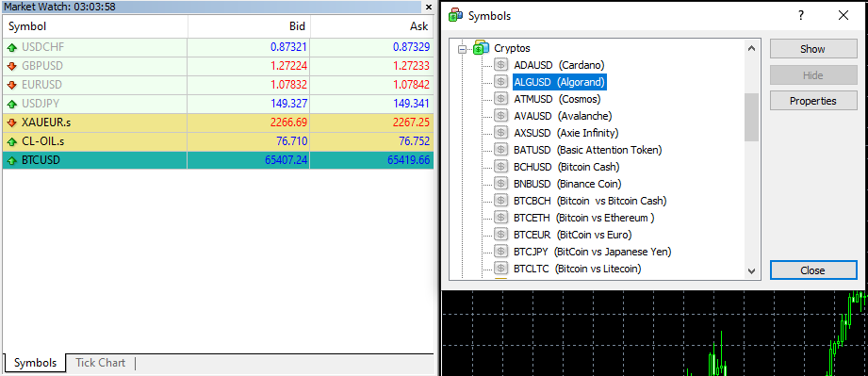Click the red down arrow beside GBPUSD

(x=12, y=67)
